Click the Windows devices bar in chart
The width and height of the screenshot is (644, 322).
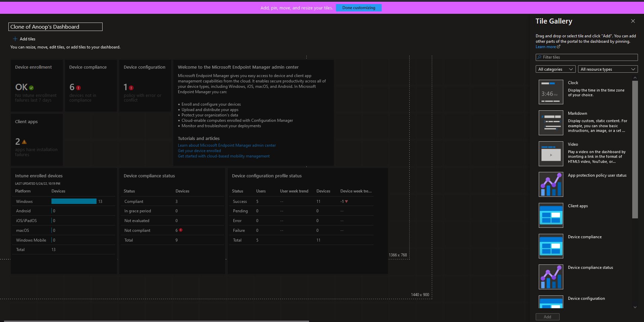click(74, 201)
